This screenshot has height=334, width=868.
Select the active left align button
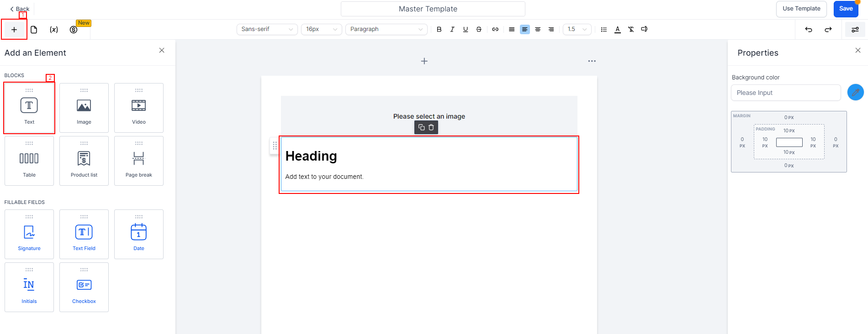525,29
